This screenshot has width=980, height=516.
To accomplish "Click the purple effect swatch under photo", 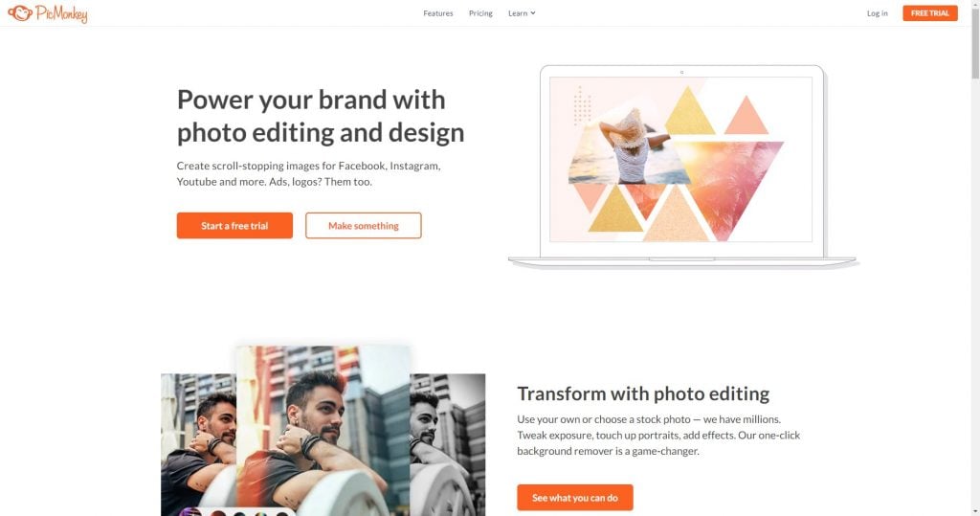I will [190, 511].
